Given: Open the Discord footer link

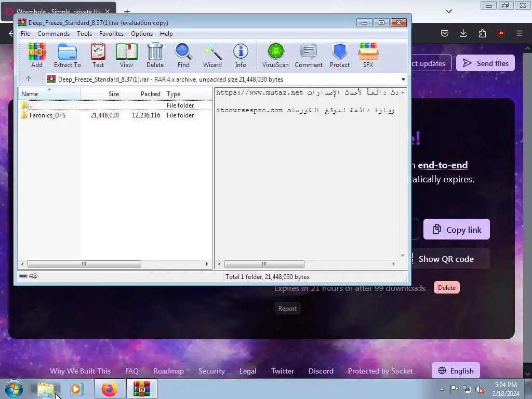Looking at the screenshot, I should click(321, 371).
